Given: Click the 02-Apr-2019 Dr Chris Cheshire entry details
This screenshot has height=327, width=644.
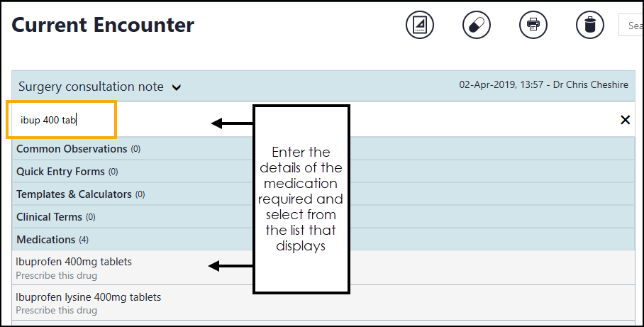Looking at the screenshot, I should tap(543, 85).
